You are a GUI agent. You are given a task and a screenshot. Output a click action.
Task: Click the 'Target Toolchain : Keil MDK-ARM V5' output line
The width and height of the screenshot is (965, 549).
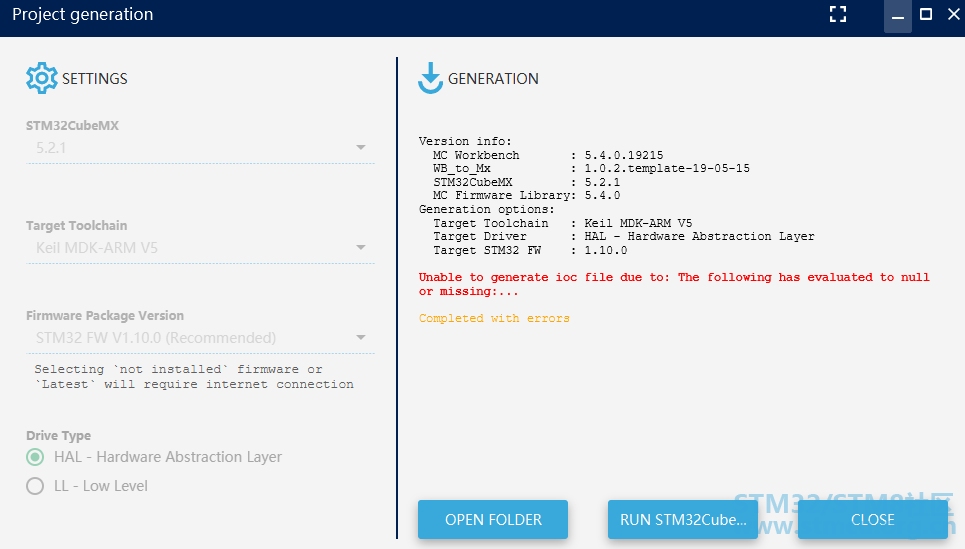pos(563,223)
